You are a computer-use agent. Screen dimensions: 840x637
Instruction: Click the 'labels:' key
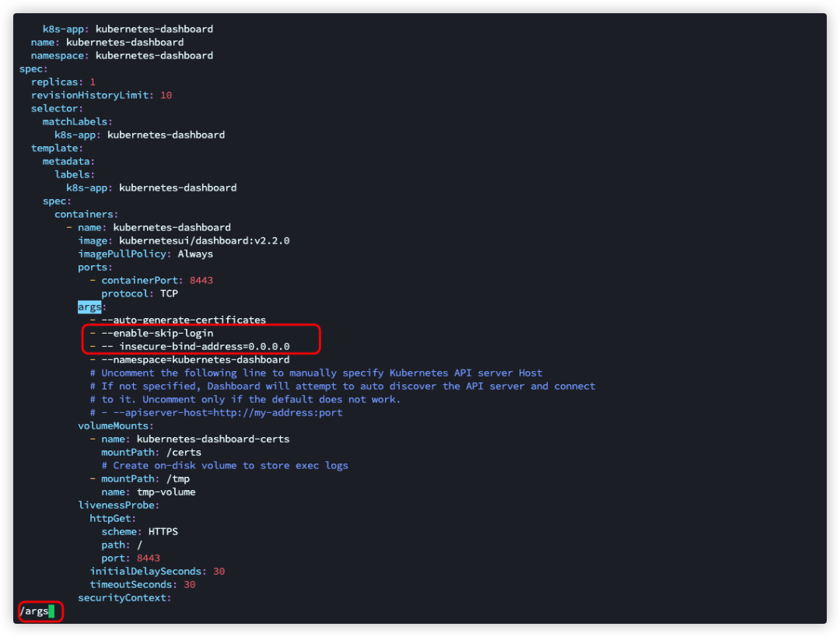pos(75,175)
